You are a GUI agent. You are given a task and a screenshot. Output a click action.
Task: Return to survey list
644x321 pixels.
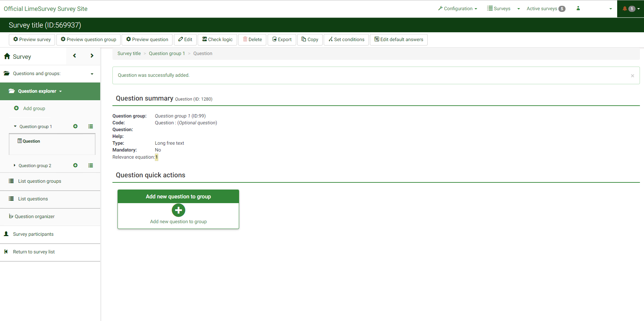coord(50,252)
